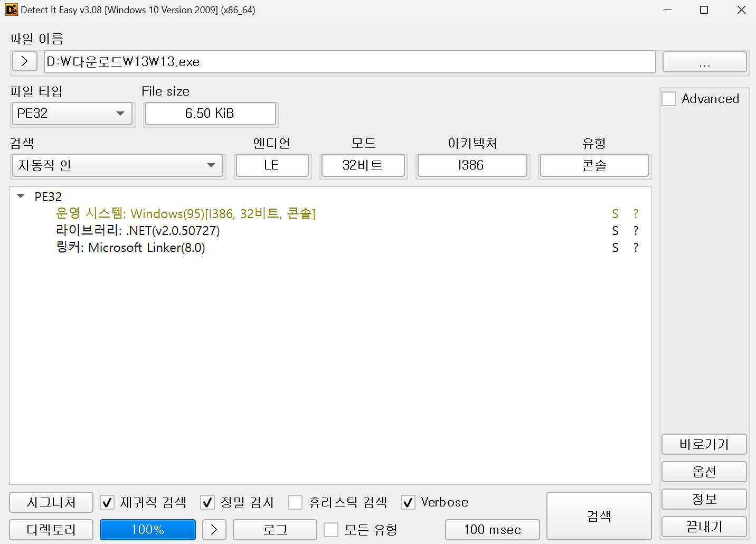
Task: Click the 바로가기 shortcuts button
Action: click(704, 444)
